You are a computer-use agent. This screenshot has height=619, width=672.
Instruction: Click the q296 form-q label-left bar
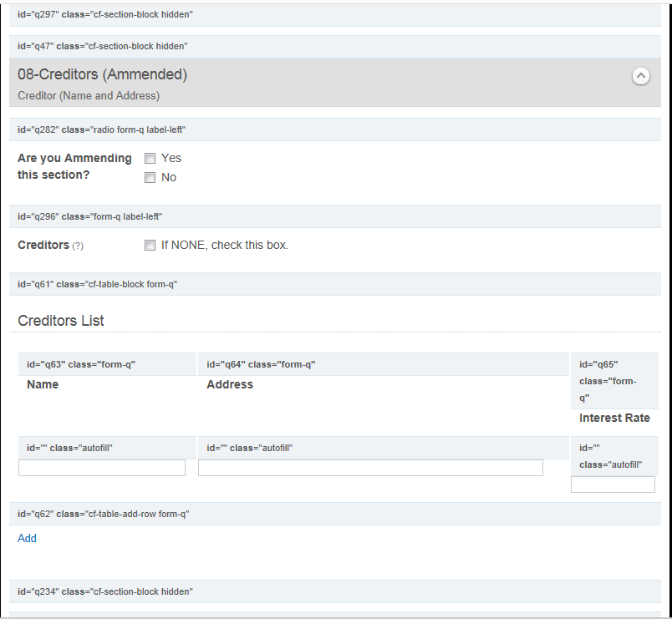[335, 216]
